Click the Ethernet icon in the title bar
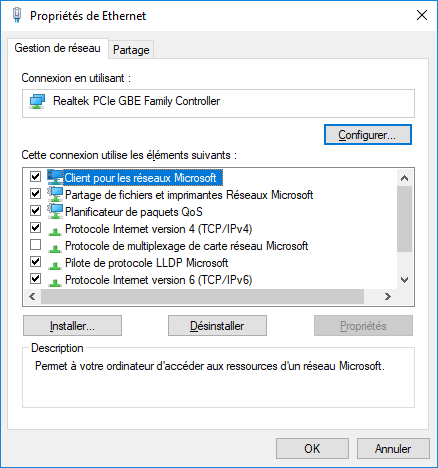 point(17,15)
